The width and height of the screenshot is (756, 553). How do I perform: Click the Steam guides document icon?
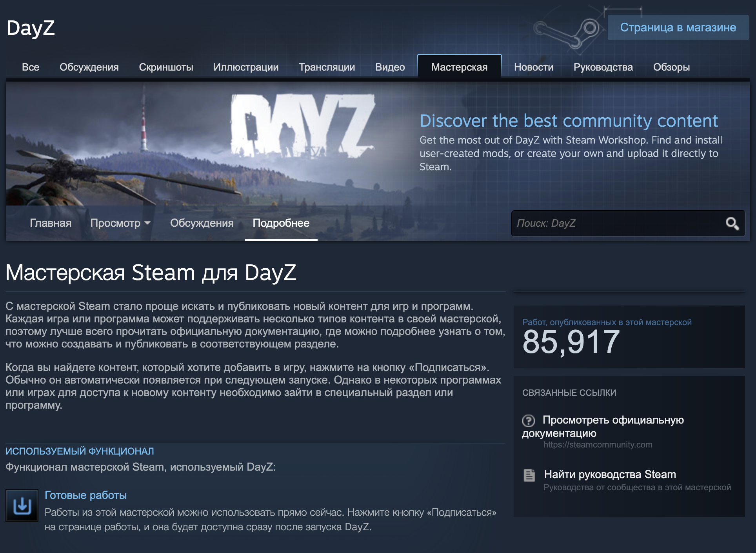pos(529,475)
